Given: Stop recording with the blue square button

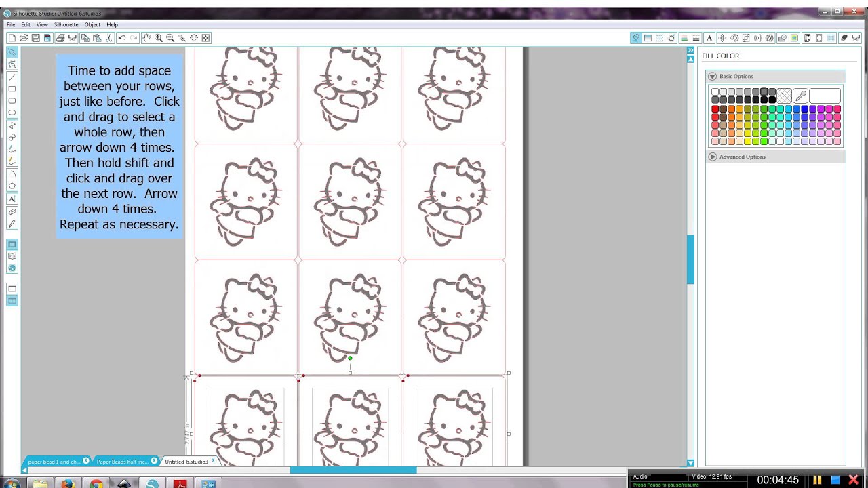Looking at the screenshot, I should (x=835, y=480).
